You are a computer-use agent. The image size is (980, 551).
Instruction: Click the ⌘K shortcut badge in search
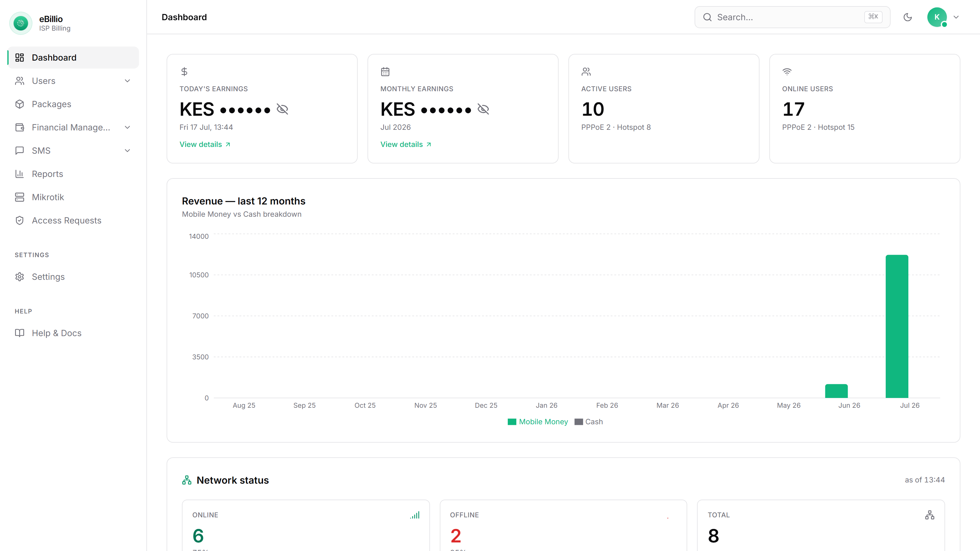tap(873, 17)
